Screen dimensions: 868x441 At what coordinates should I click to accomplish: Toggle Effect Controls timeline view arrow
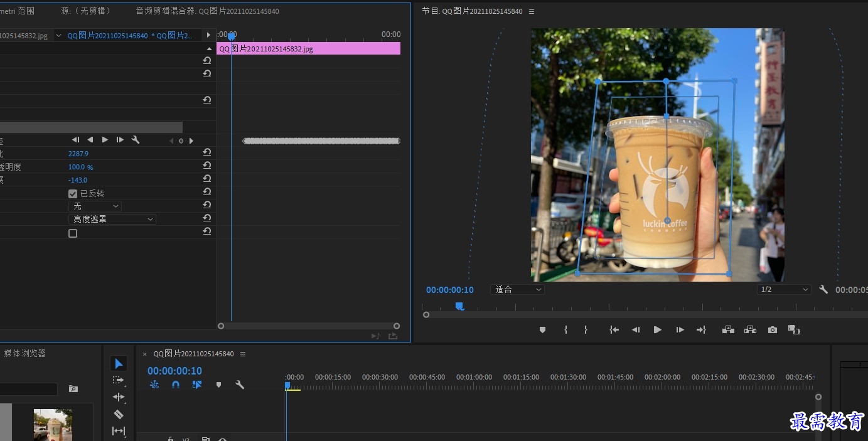(209, 35)
